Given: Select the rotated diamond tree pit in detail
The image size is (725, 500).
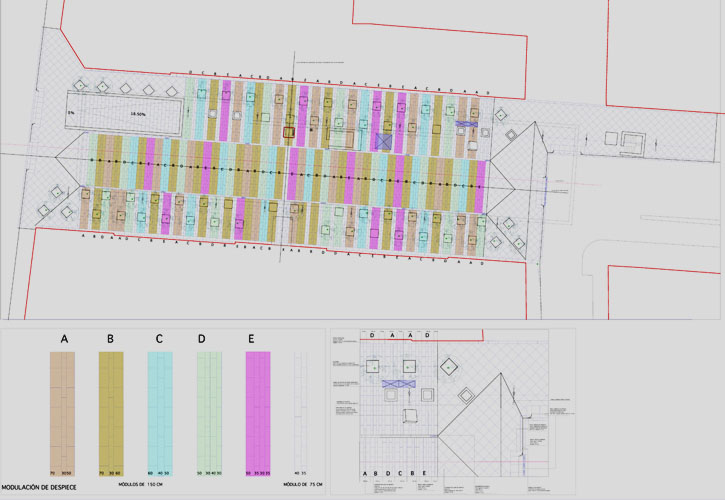Looking at the screenshot, I should (x=449, y=367).
